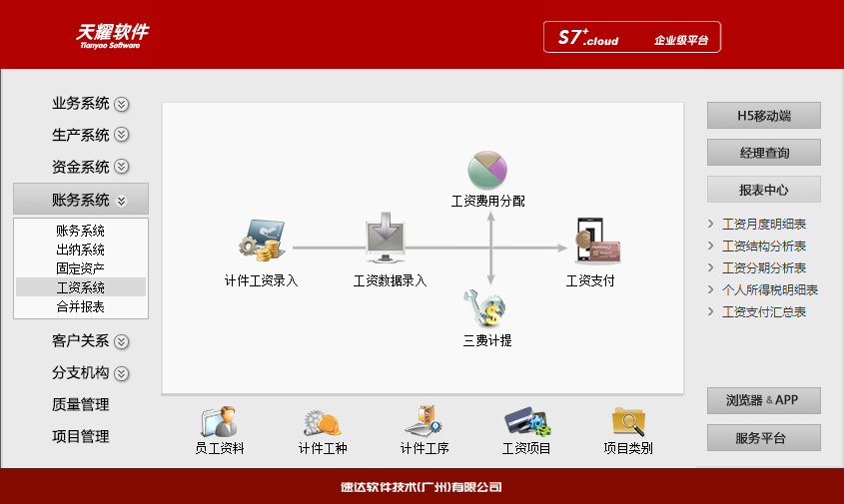Click the 计件工种 helmet icon
844x504 pixels.
[x=322, y=422]
